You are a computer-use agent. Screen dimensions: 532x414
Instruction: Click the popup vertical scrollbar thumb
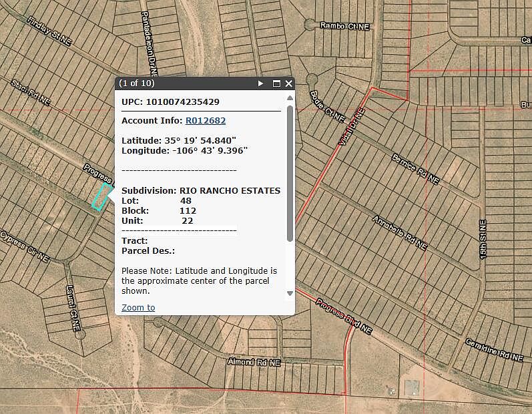290,174
